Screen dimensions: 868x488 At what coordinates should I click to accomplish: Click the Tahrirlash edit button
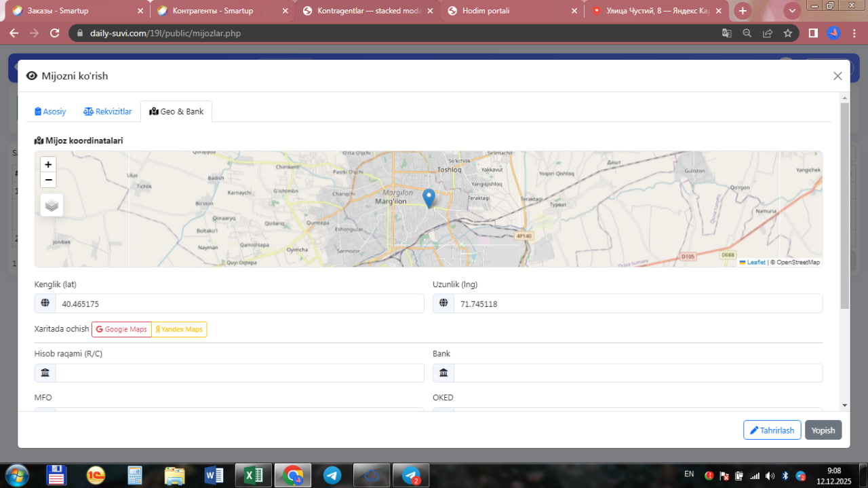click(772, 430)
